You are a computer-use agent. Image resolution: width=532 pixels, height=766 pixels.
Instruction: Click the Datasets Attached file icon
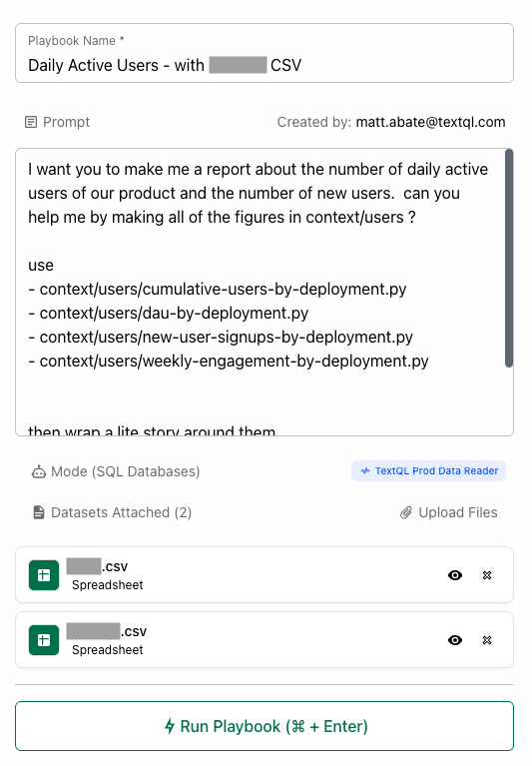(39, 512)
